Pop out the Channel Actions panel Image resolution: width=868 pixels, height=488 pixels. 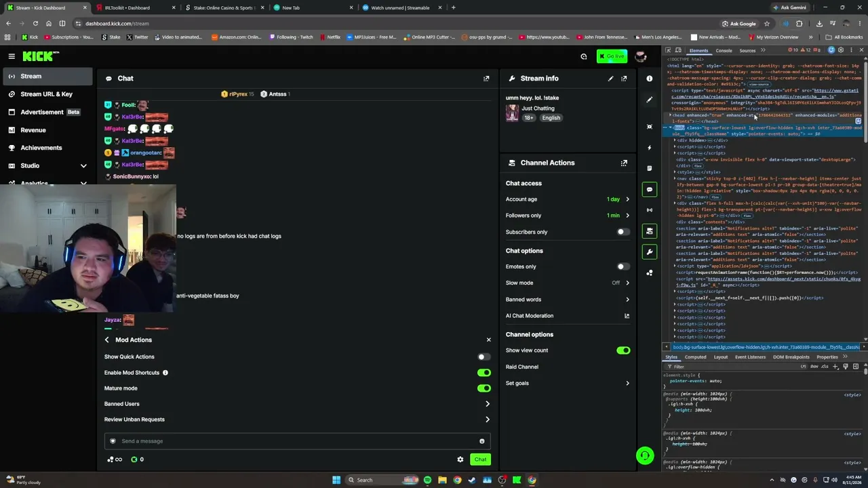624,163
